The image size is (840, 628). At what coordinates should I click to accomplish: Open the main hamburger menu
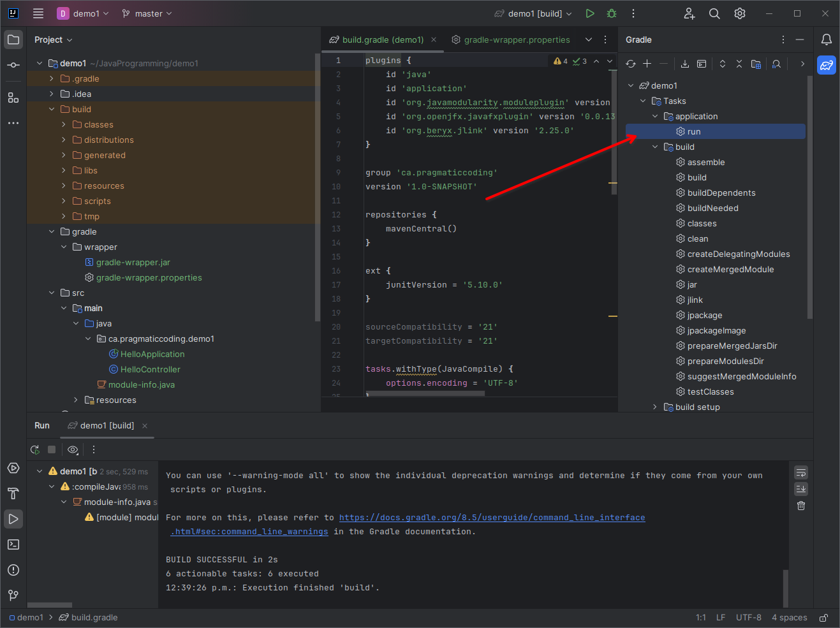[38, 13]
